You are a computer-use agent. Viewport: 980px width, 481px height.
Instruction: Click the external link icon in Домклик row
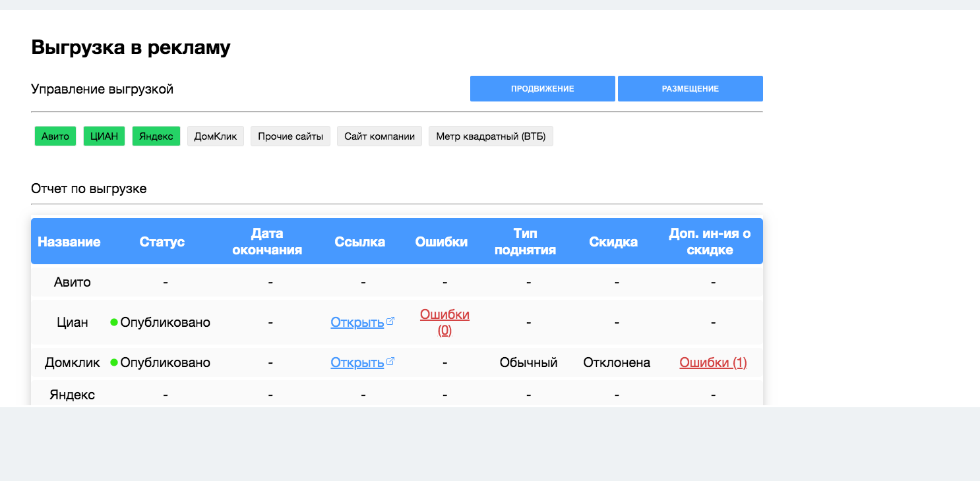[x=390, y=362]
